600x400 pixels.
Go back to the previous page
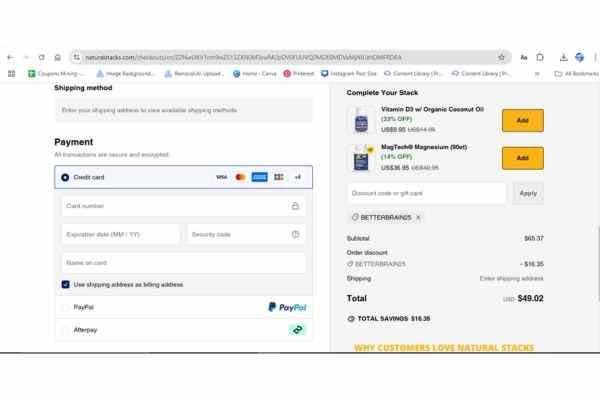point(10,57)
